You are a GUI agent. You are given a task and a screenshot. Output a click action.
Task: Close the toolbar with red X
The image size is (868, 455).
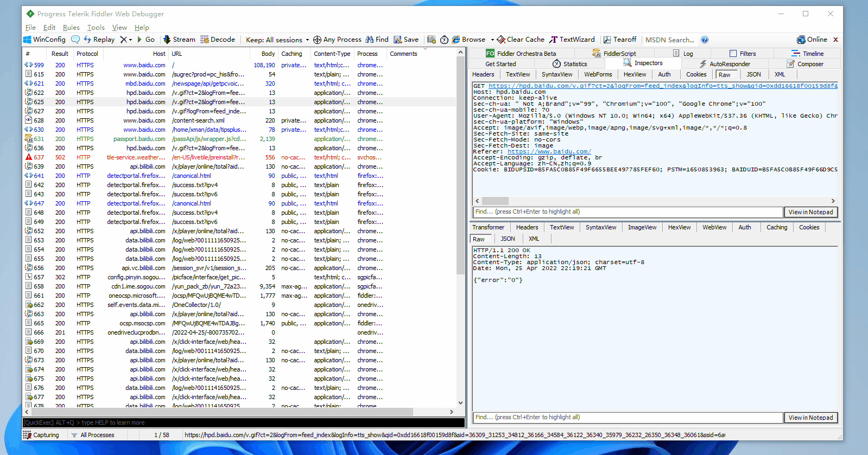point(835,40)
